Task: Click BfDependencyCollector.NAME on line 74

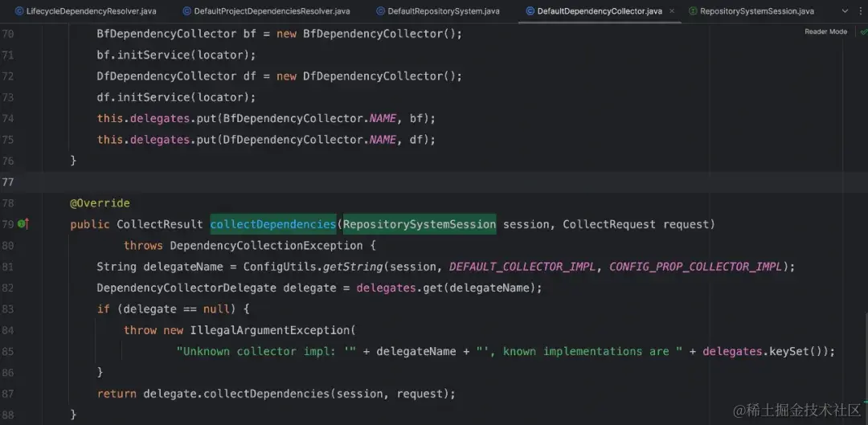Action: point(309,118)
